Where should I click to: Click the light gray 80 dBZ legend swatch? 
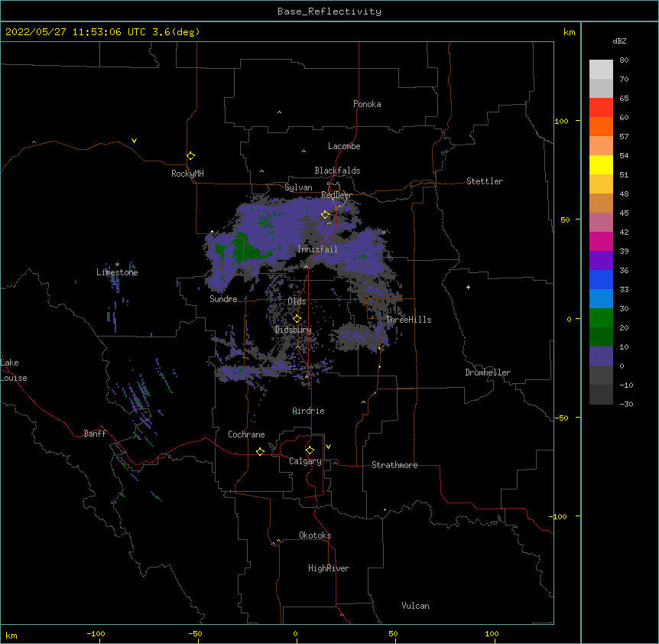[601, 70]
